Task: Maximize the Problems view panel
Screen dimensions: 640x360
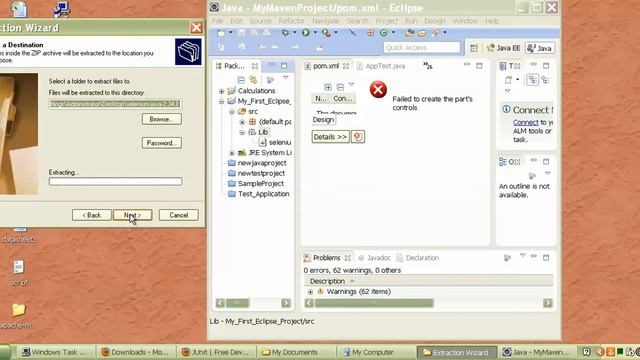Action: (x=546, y=258)
